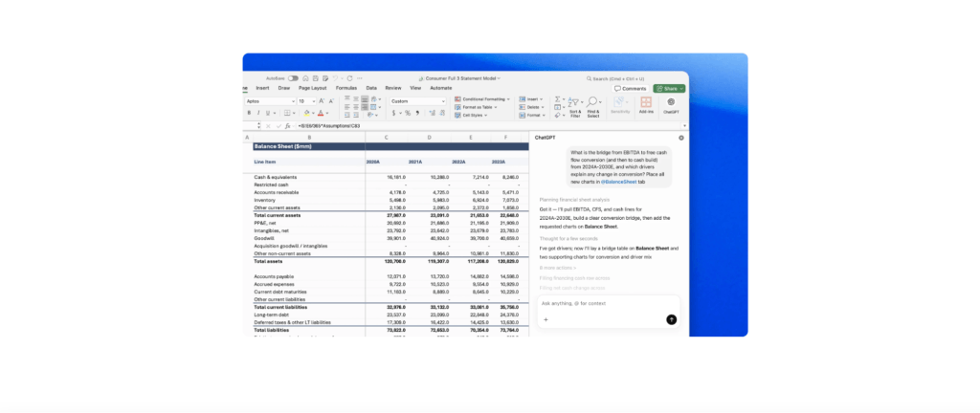
Task: Click the Sort & Filter icon
Action: click(x=573, y=102)
